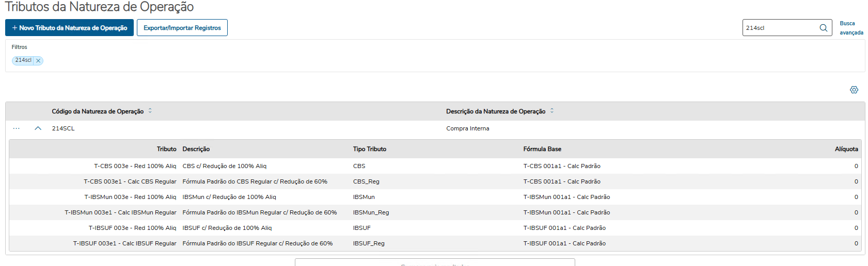Viewport: 868px width, 266px height.
Task: Sort by Código da Natureza de Operação
Action: (x=150, y=111)
